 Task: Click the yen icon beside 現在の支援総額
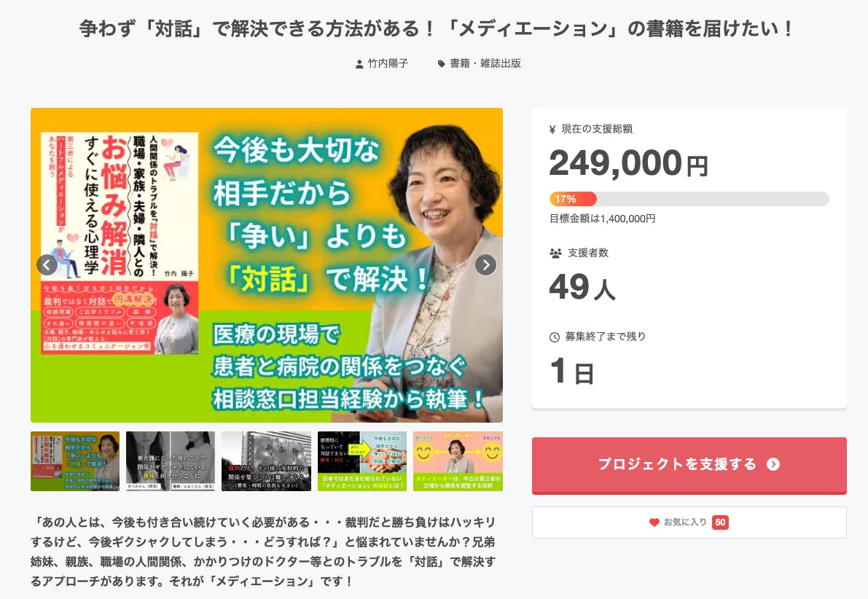click(552, 130)
